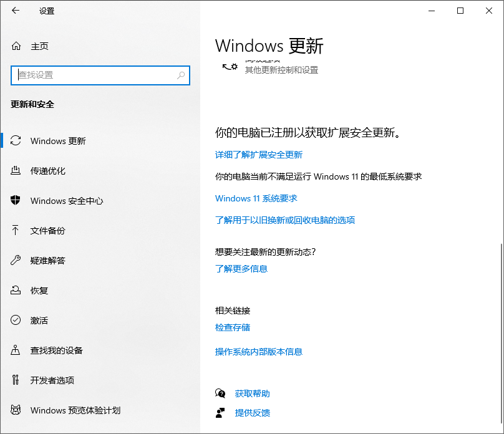Screen dimensions: 504x434
Task: Click the 获取帮助 chat bubble icon
Action: pos(220,393)
